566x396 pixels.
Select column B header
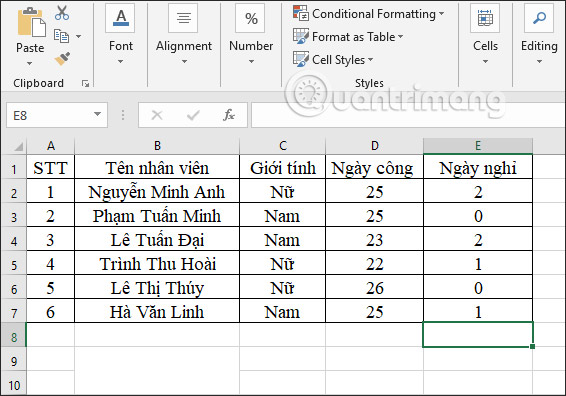pyautogui.click(x=157, y=146)
